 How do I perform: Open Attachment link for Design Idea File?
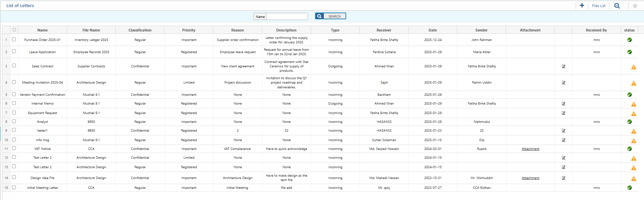pyautogui.click(x=530, y=178)
